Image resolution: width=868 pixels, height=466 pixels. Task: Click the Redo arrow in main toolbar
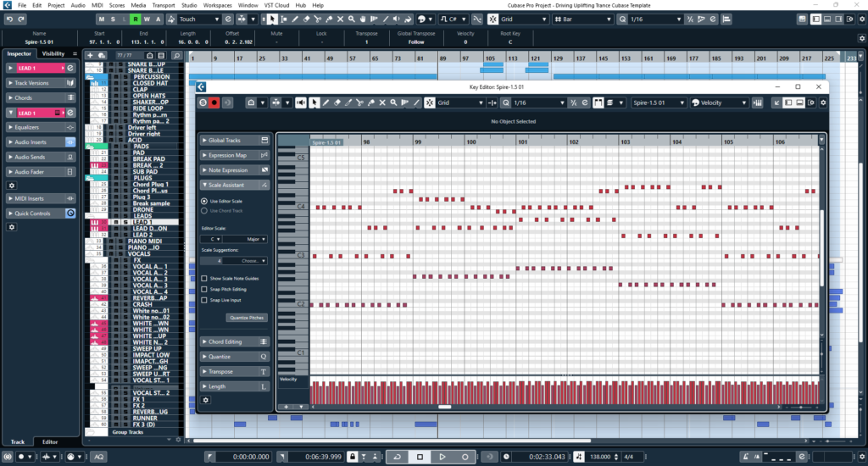pos(21,19)
